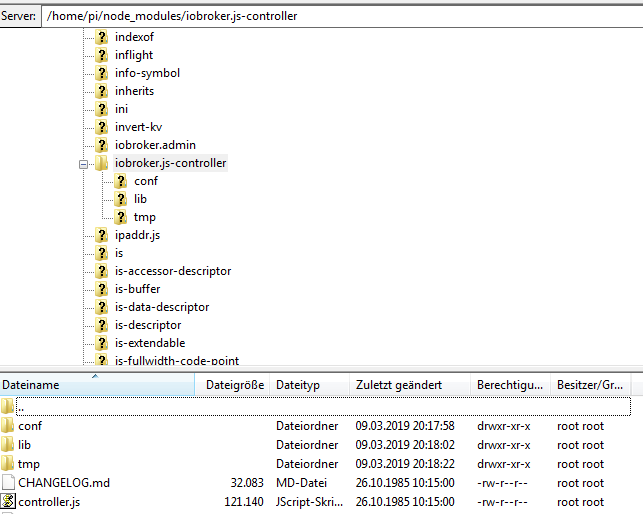Image resolution: width=643 pixels, height=514 pixels.
Task: Select ini folder in directory tree
Action: 121,109
